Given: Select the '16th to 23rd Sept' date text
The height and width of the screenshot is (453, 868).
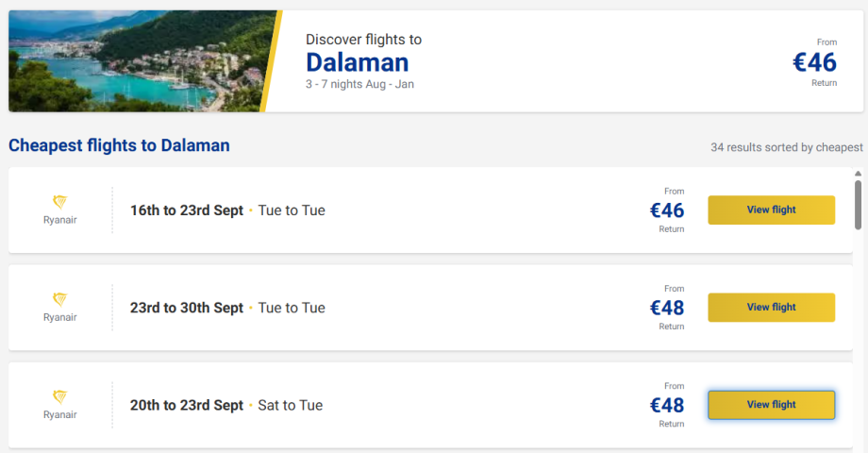Looking at the screenshot, I should 187,210.
